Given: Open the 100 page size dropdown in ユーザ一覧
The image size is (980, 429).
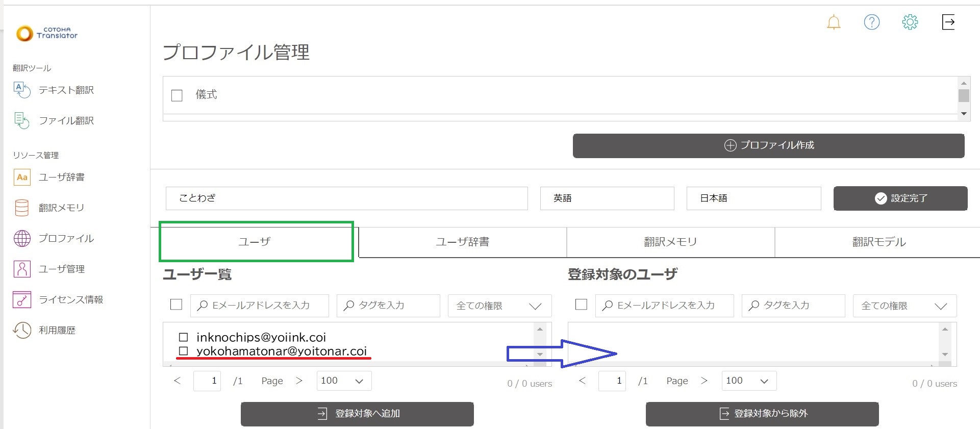Looking at the screenshot, I should [x=343, y=381].
